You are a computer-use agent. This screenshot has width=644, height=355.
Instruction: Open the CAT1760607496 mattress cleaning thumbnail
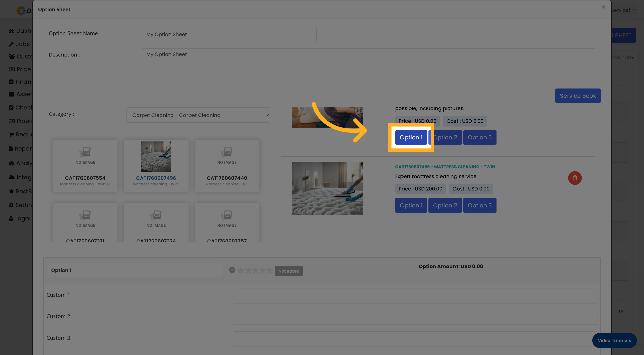point(156,157)
